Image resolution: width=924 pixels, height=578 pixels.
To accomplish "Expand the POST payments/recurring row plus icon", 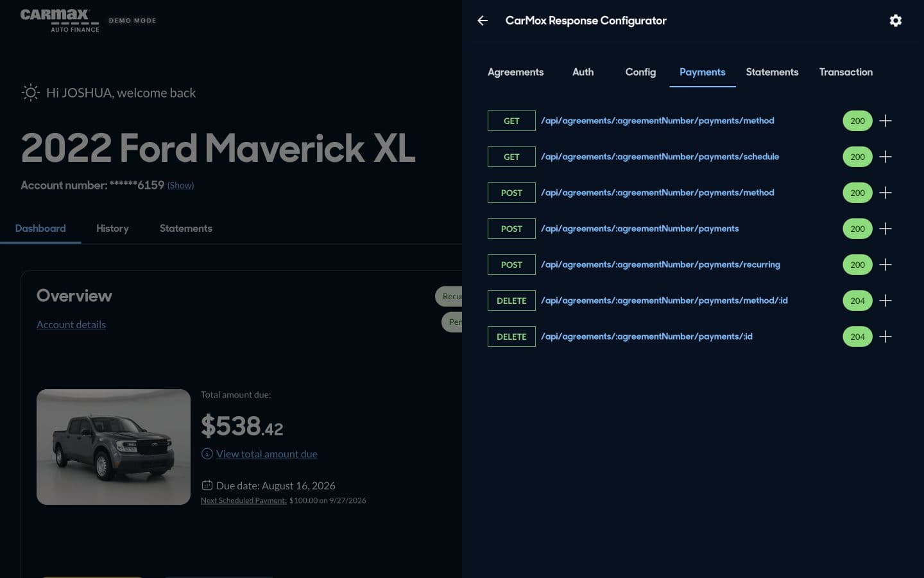I will (x=886, y=265).
